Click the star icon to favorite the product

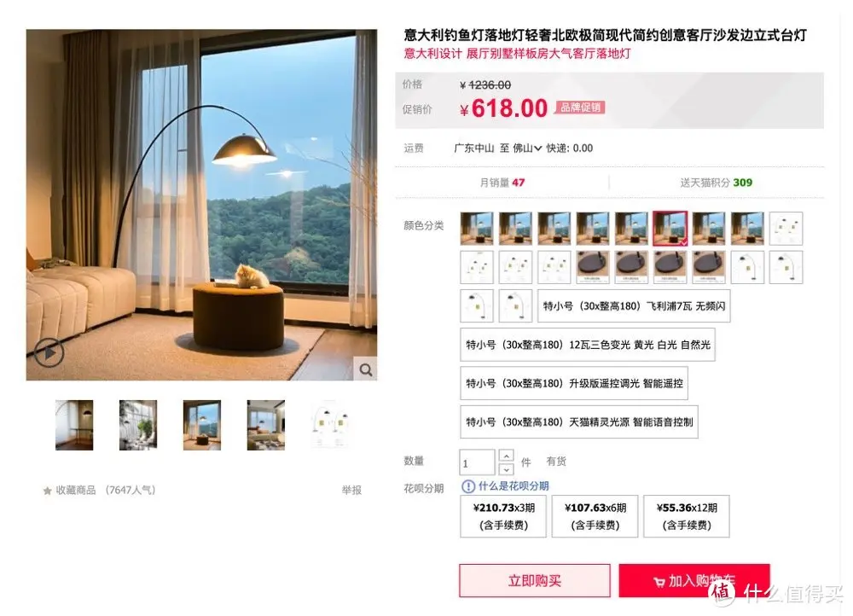tap(47, 491)
